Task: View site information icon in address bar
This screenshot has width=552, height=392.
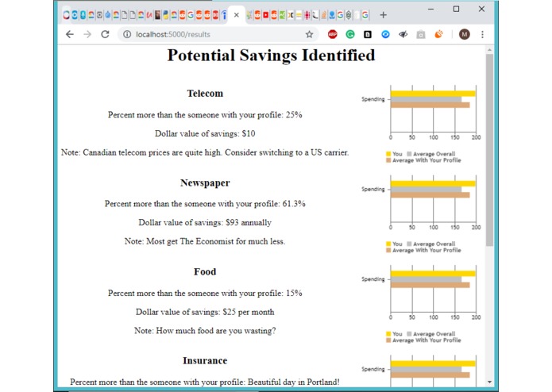Action: tap(127, 34)
